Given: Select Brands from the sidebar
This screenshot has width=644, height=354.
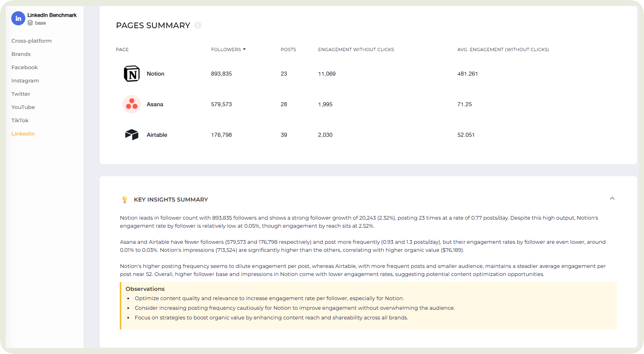Looking at the screenshot, I should pyautogui.click(x=21, y=54).
